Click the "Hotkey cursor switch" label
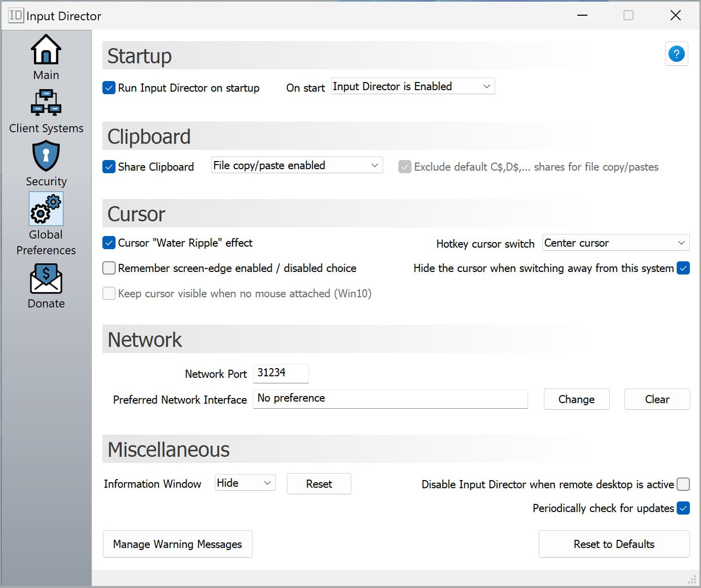The width and height of the screenshot is (701, 588). tap(485, 244)
